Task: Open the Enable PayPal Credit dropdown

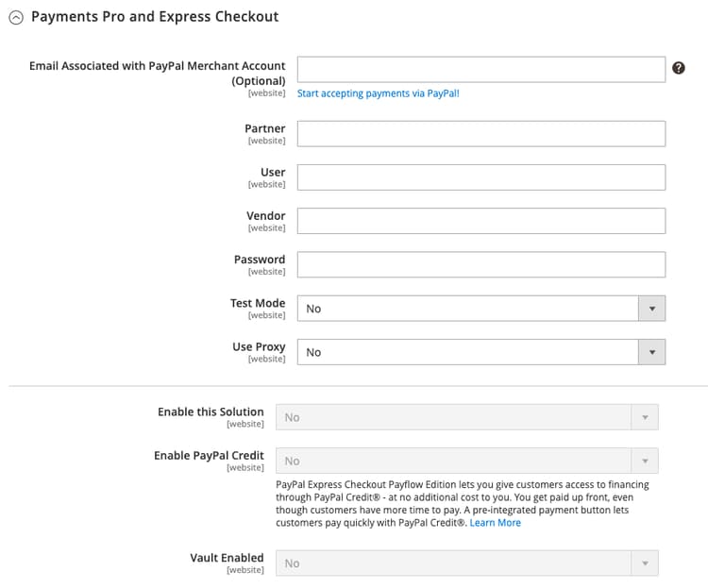Action: pos(453,461)
